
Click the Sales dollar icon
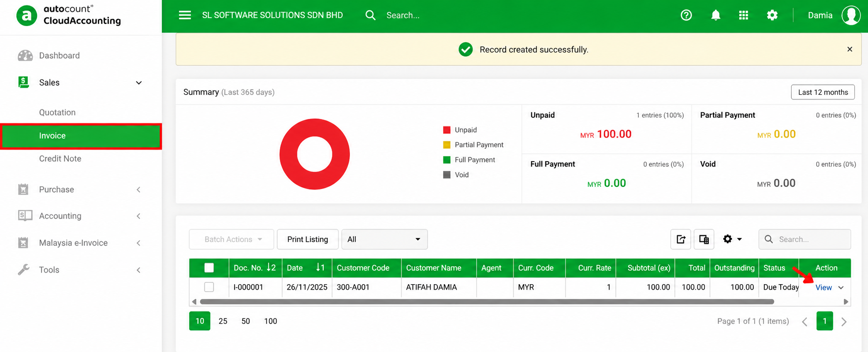click(x=23, y=82)
